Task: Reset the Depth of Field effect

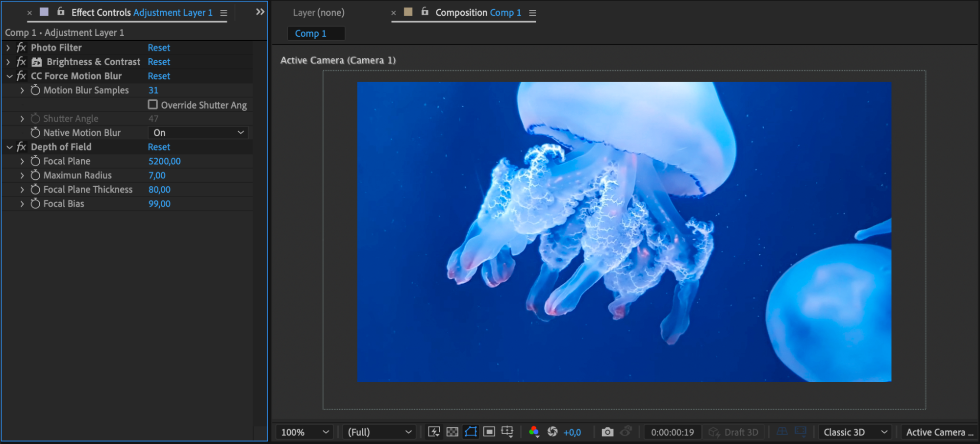Action: coord(159,147)
